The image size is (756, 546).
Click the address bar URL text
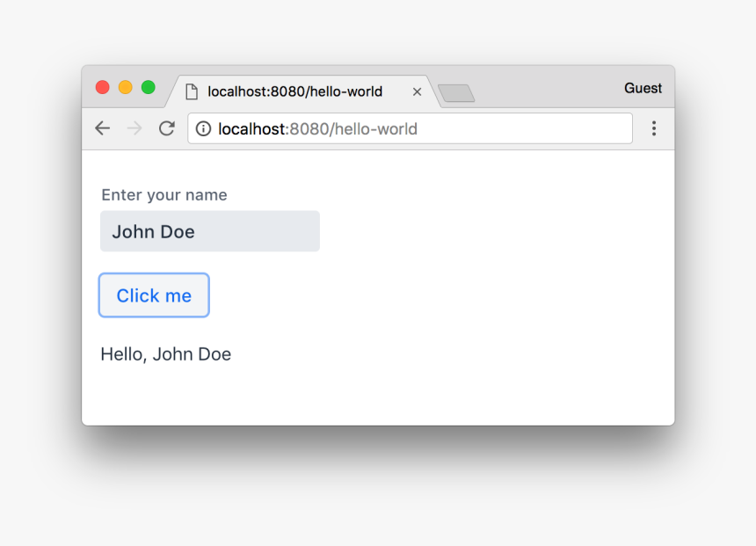(317, 129)
